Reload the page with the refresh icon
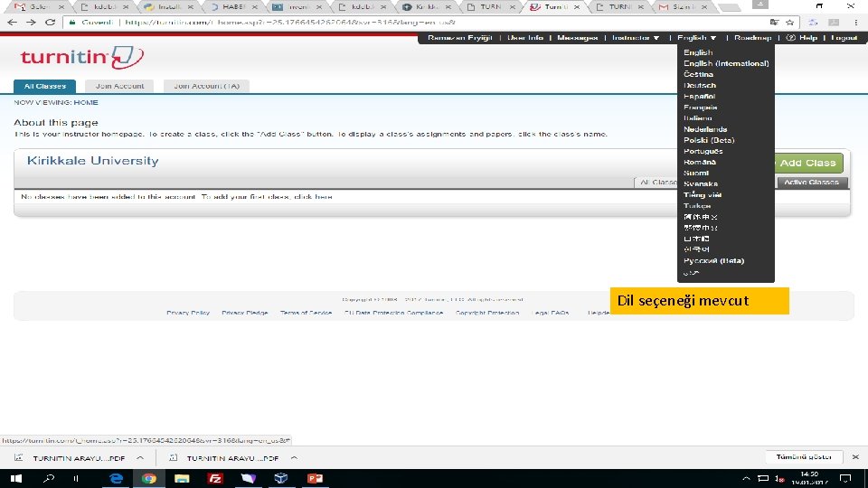The height and width of the screenshot is (488, 868). click(50, 23)
